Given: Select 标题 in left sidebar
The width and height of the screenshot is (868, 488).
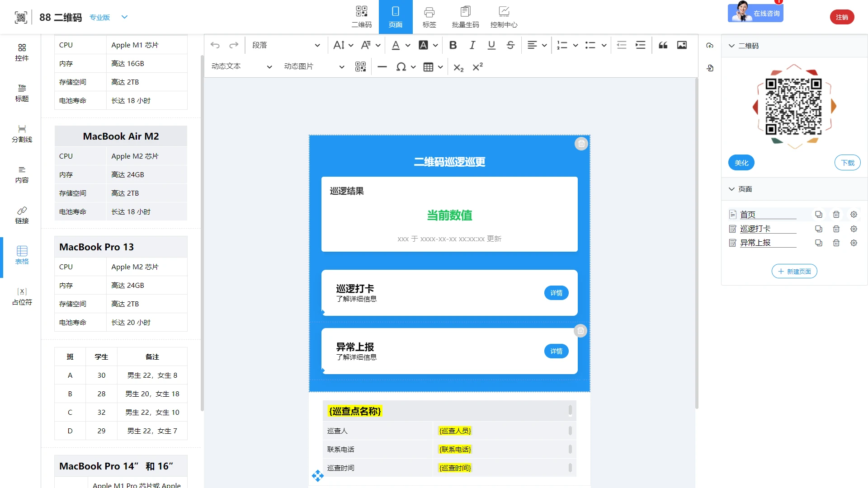Looking at the screenshot, I should (22, 93).
